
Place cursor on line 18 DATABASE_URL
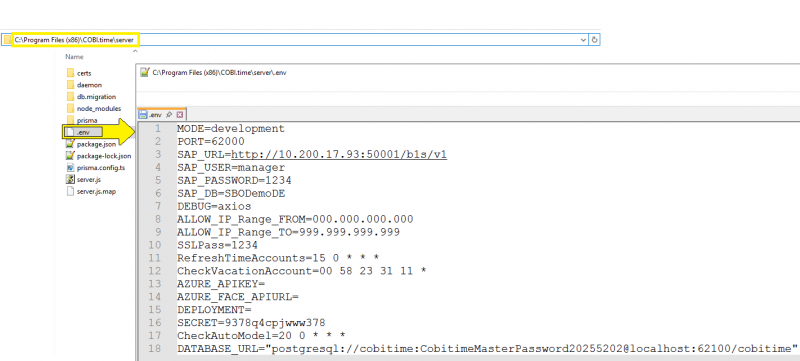point(487,349)
